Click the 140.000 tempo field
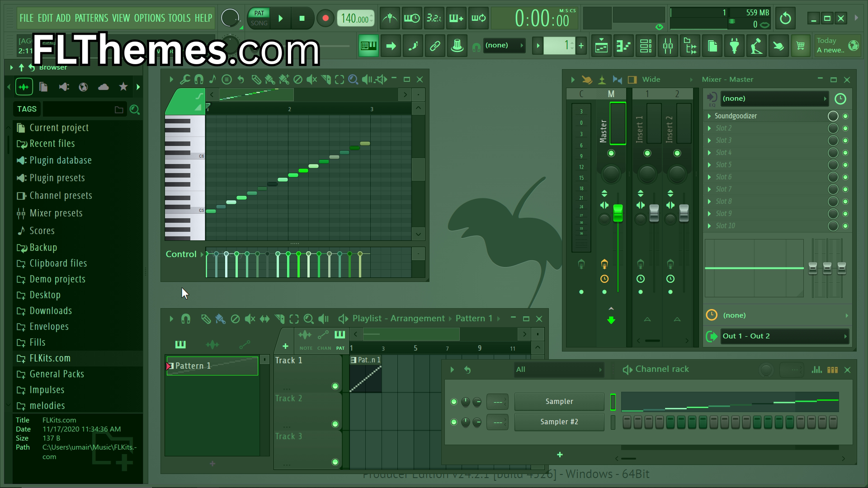 click(x=356, y=19)
